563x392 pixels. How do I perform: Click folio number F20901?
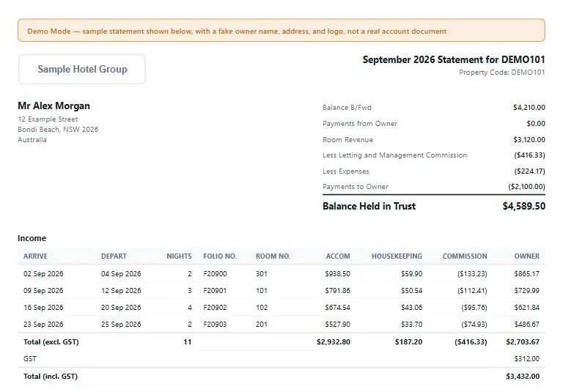pos(215,291)
